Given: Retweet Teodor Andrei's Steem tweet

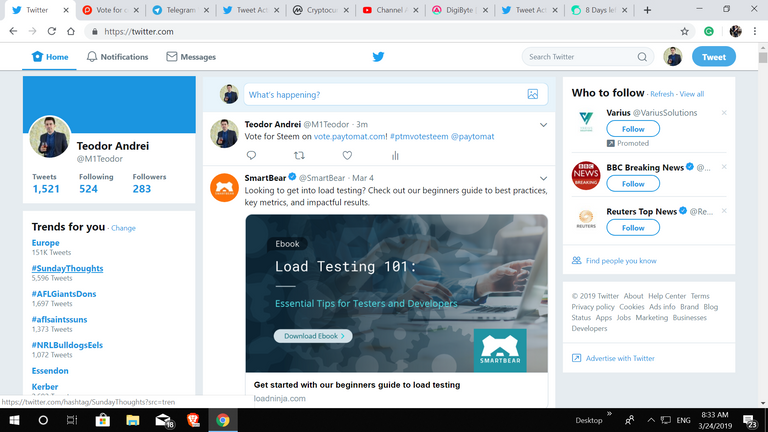Looking at the screenshot, I should point(299,155).
